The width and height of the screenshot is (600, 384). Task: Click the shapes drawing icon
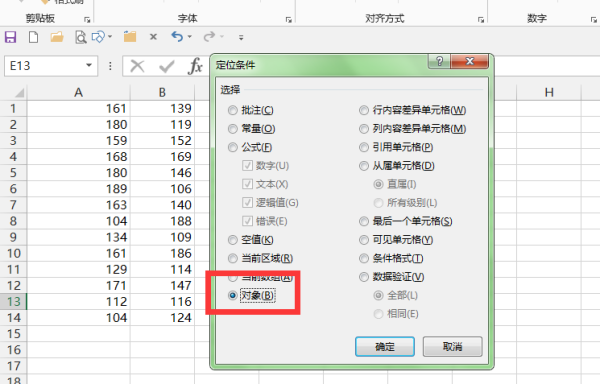98,37
